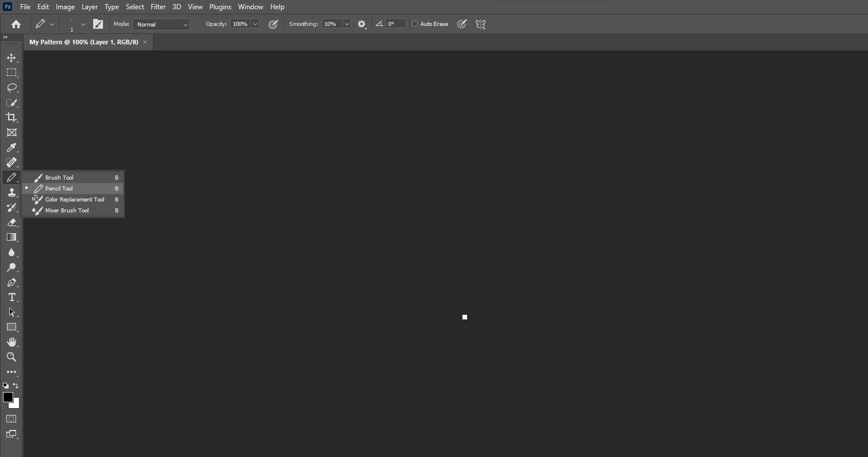Open the paint symmetry butterfly options
The image size is (868, 457).
(480, 24)
